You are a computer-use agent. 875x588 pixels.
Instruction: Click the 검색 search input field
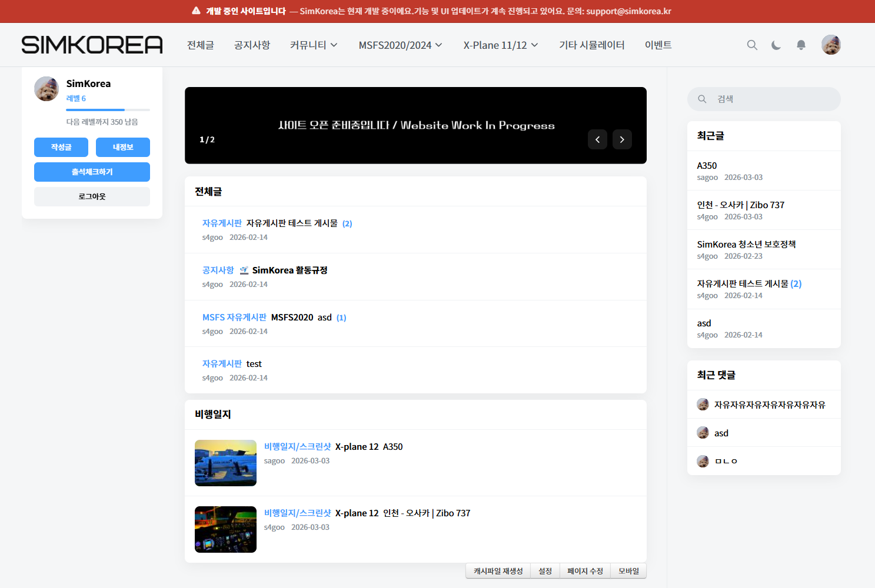coord(763,99)
